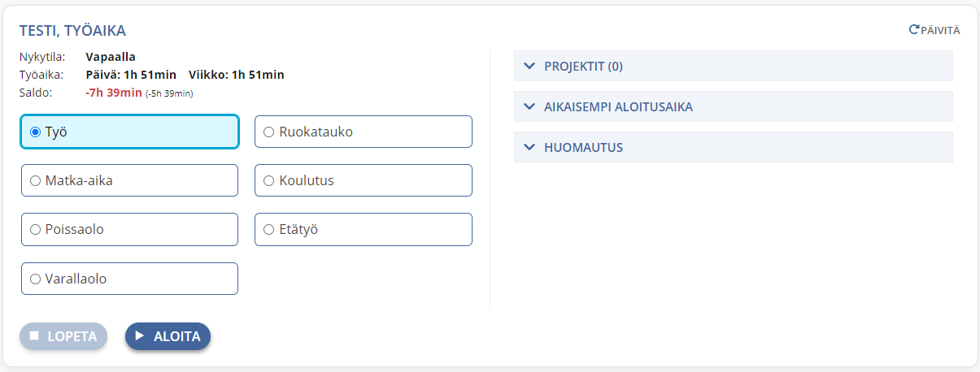The height and width of the screenshot is (372, 980).
Task: Click the play triangle icon on ALOITA
Action: point(140,335)
